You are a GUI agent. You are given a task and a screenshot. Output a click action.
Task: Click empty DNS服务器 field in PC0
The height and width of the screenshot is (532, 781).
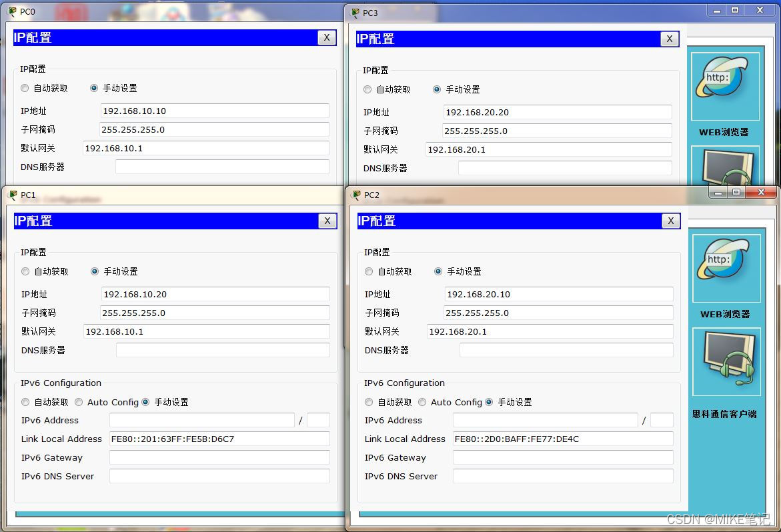pyautogui.click(x=222, y=167)
